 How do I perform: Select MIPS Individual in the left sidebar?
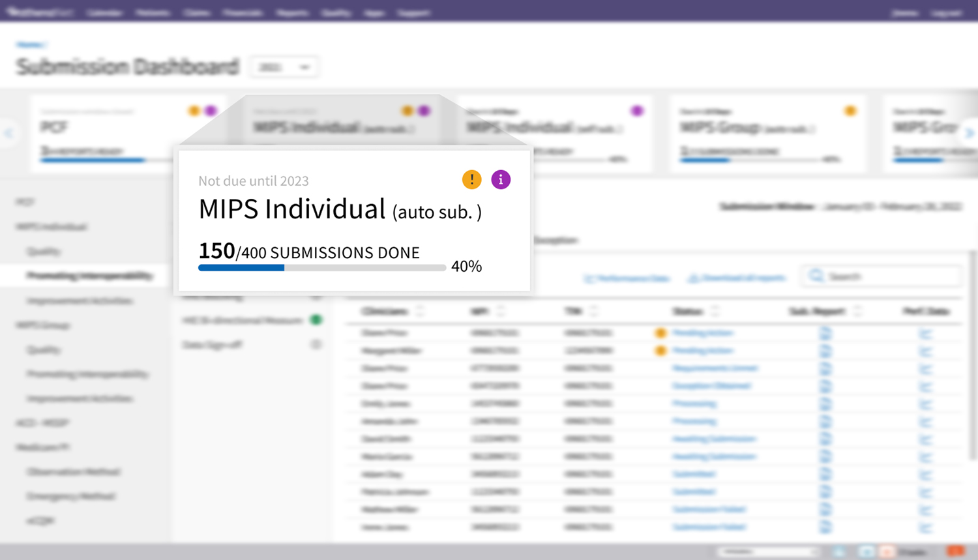coord(52,227)
